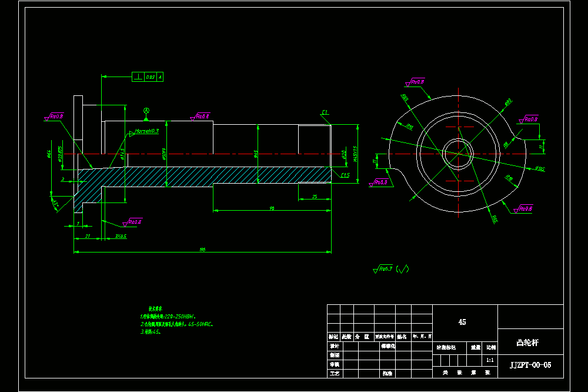Select the ø23.825 diameter dimension

[60, 154]
